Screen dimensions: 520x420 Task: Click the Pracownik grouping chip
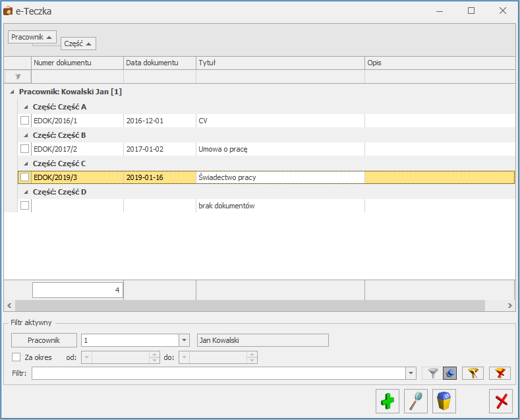pyautogui.click(x=32, y=37)
